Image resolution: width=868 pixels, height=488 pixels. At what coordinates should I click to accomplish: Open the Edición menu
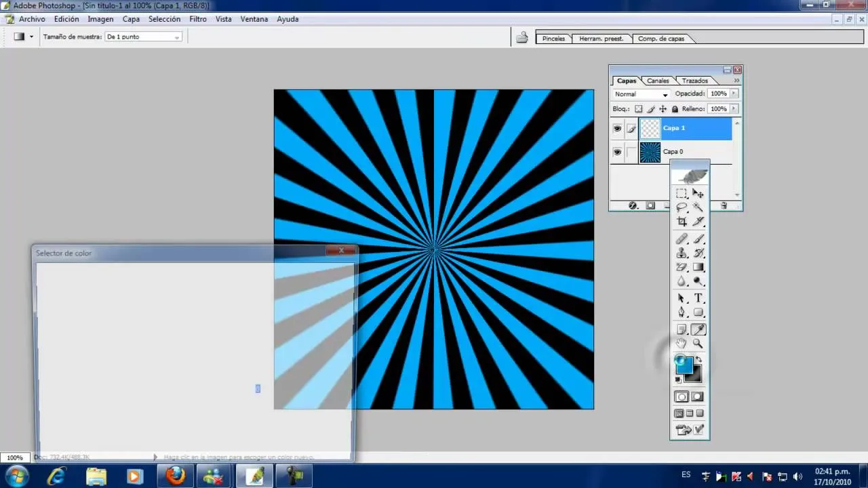66,19
